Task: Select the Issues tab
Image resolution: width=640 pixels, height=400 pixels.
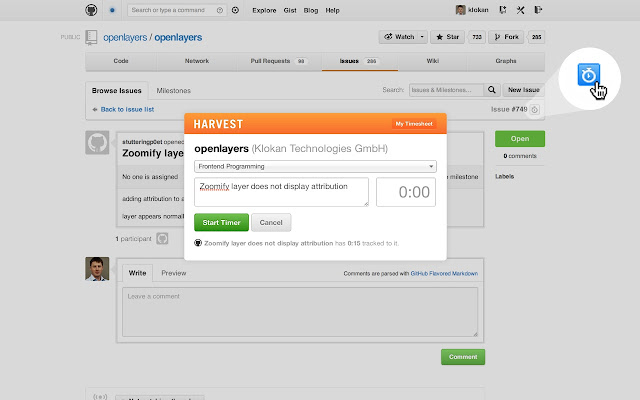Action: click(x=360, y=61)
